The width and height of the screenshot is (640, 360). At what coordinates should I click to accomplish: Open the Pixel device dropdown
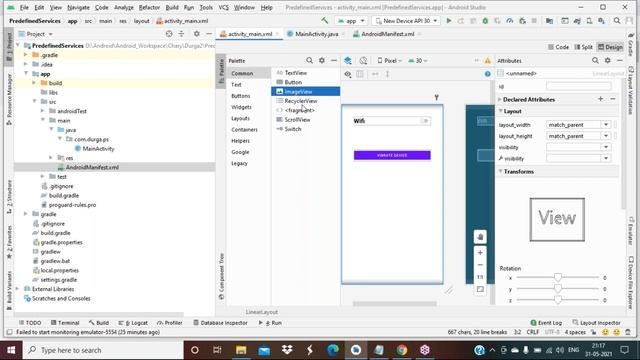click(389, 60)
